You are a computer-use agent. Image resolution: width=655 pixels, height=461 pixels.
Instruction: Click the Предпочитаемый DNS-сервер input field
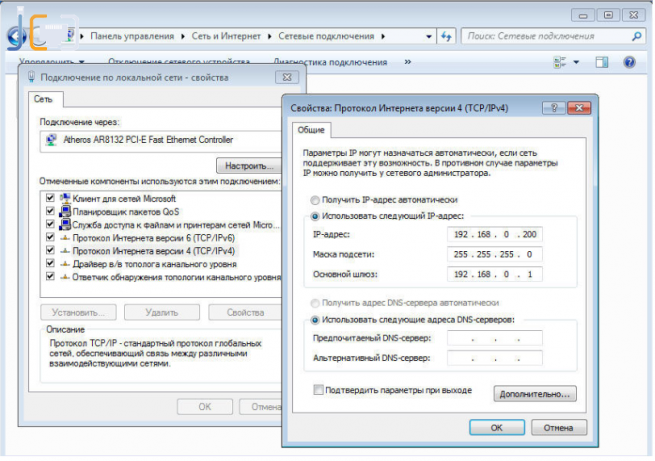(494, 338)
